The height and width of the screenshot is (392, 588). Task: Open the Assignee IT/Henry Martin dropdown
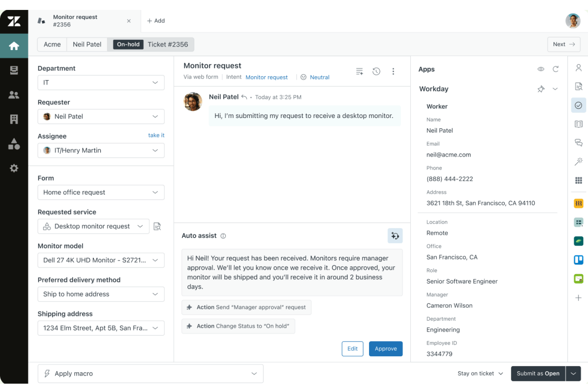click(x=101, y=151)
